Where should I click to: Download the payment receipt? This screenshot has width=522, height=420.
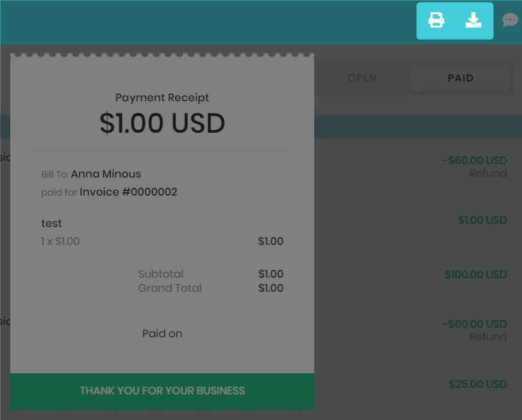473,21
